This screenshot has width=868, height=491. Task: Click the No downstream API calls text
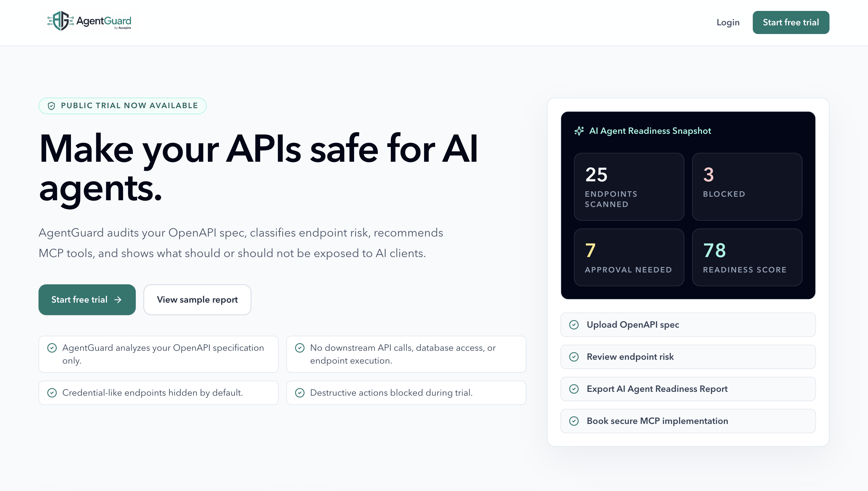403,354
